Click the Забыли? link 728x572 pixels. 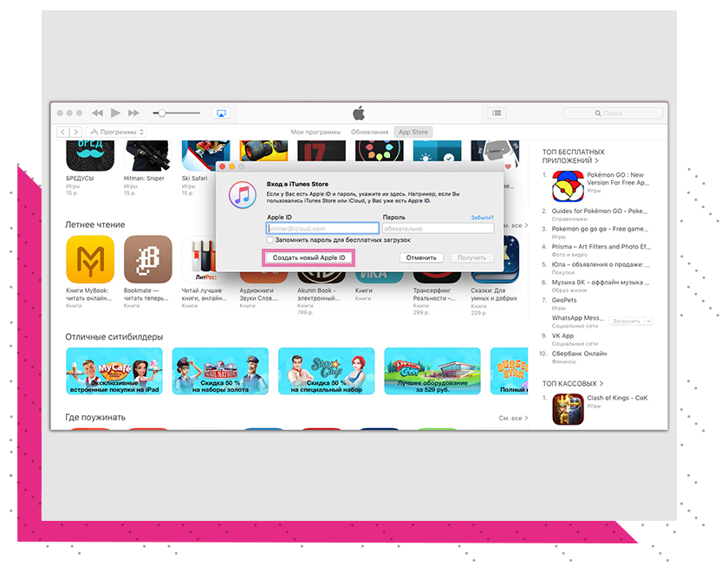pos(483,218)
